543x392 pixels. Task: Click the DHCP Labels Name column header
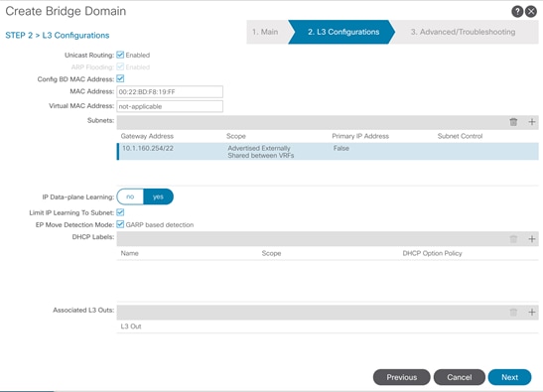coord(129,253)
